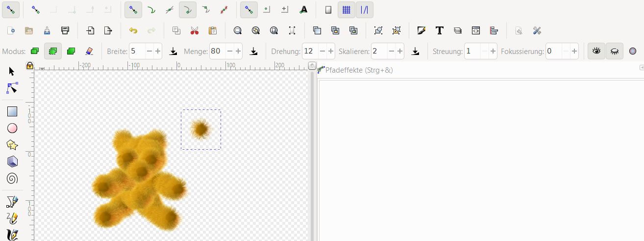
Task: Create a new document
Action: 11,30
